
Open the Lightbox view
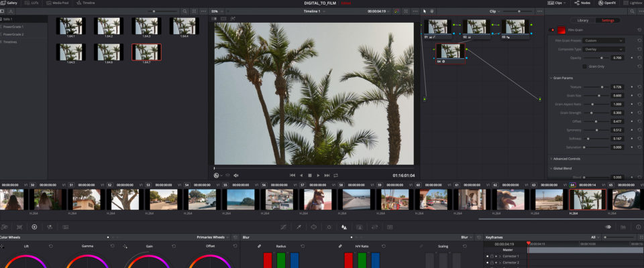(x=634, y=3)
